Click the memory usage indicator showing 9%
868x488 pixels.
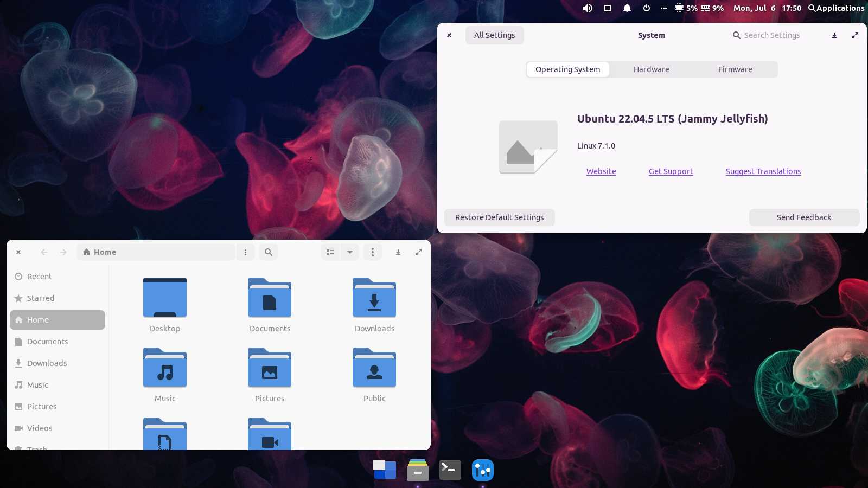coord(712,8)
